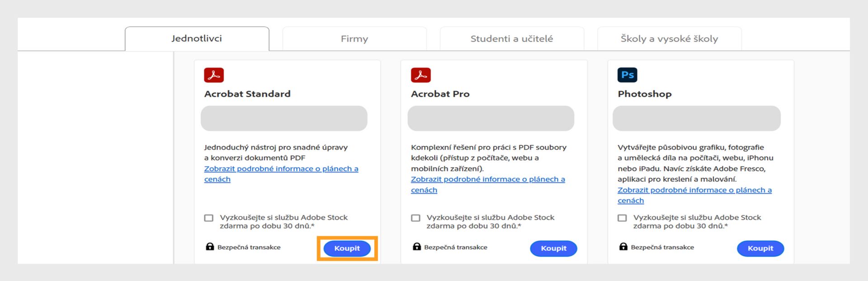868x281 pixels.
Task: Check Adobe Stock trial box for Acrobat Pro
Action: [415, 218]
